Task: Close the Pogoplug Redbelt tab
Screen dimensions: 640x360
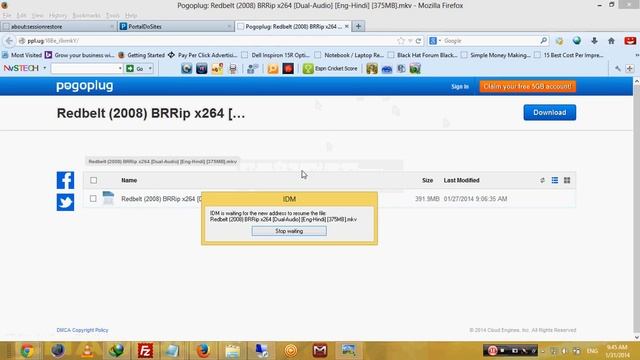Action: coord(347,26)
